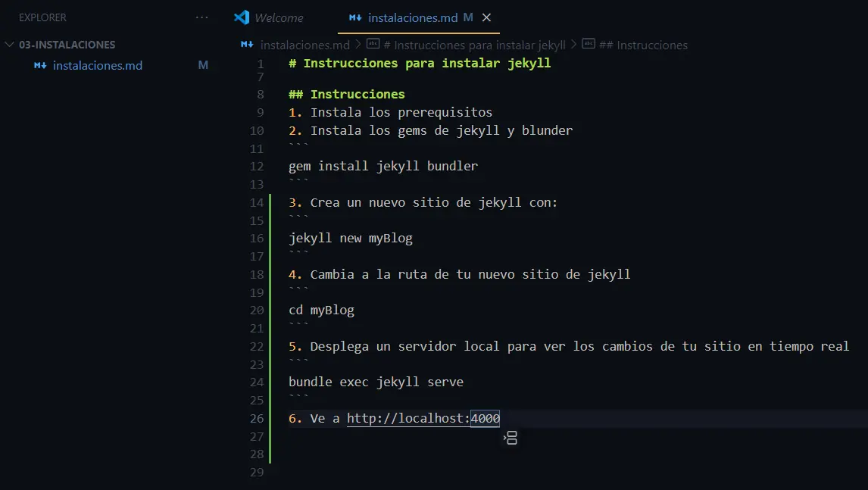Place cursor in '1. Instala los prerequisitos'

[390, 112]
